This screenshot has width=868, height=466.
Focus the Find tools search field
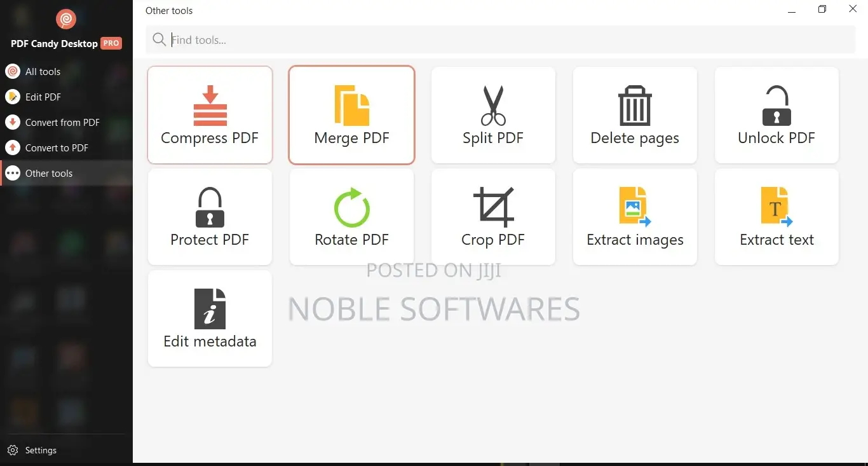point(501,40)
